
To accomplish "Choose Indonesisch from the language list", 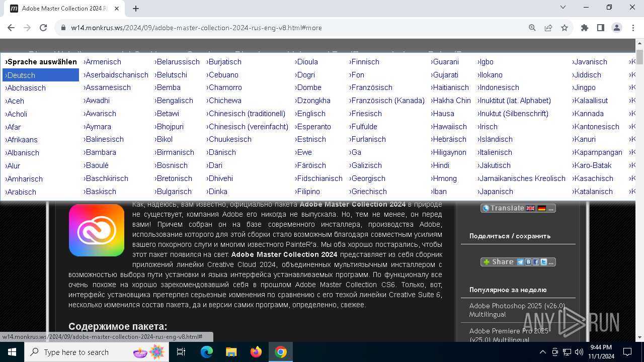I will point(498,87).
